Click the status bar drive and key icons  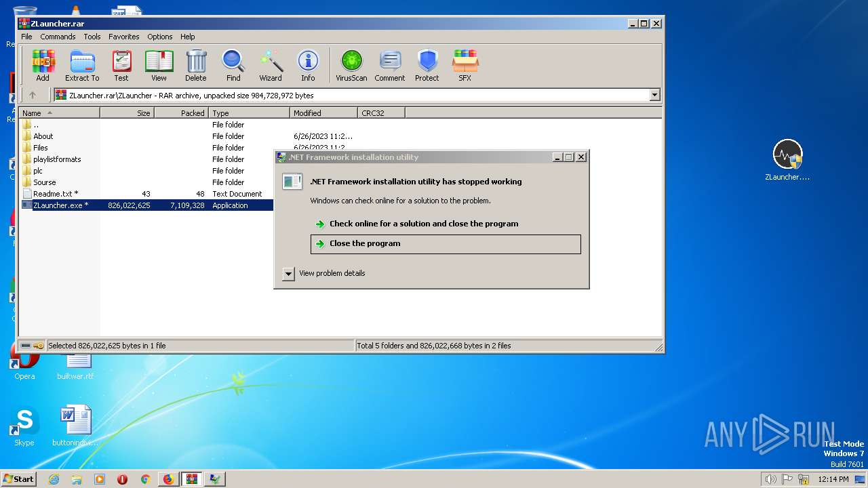coord(32,346)
